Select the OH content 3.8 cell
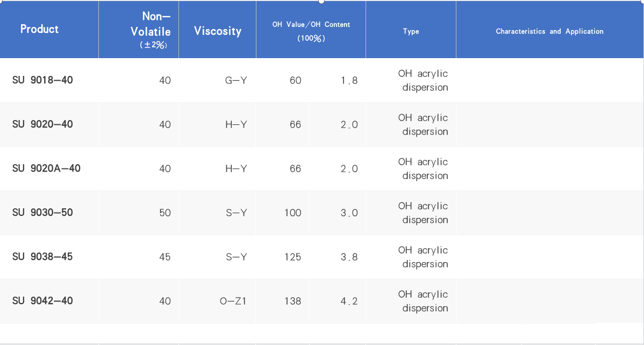Viewport: 644px width, 345px height. 349,257
